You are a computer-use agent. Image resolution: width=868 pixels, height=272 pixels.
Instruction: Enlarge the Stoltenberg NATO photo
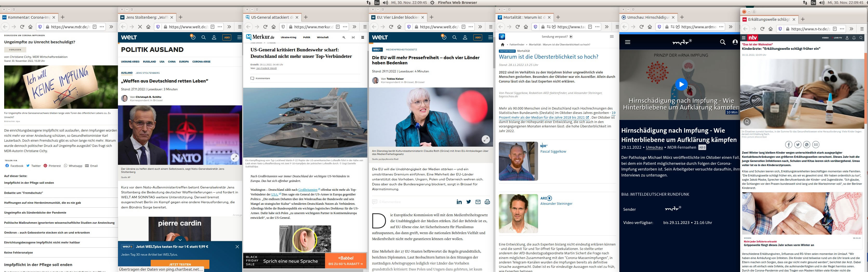coord(235,157)
